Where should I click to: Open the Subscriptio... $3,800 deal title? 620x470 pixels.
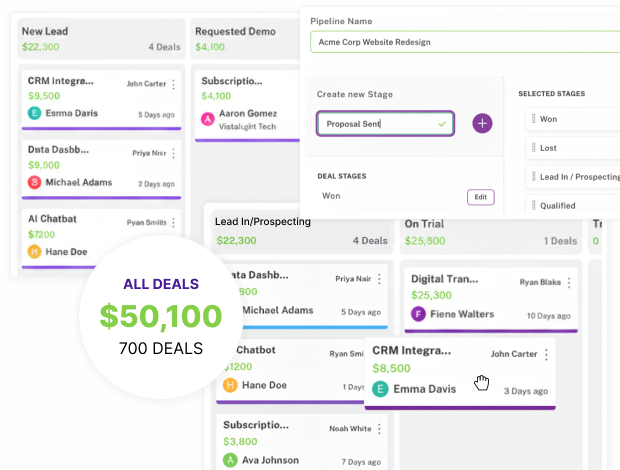pyautogui.click(x=256, y=425)
